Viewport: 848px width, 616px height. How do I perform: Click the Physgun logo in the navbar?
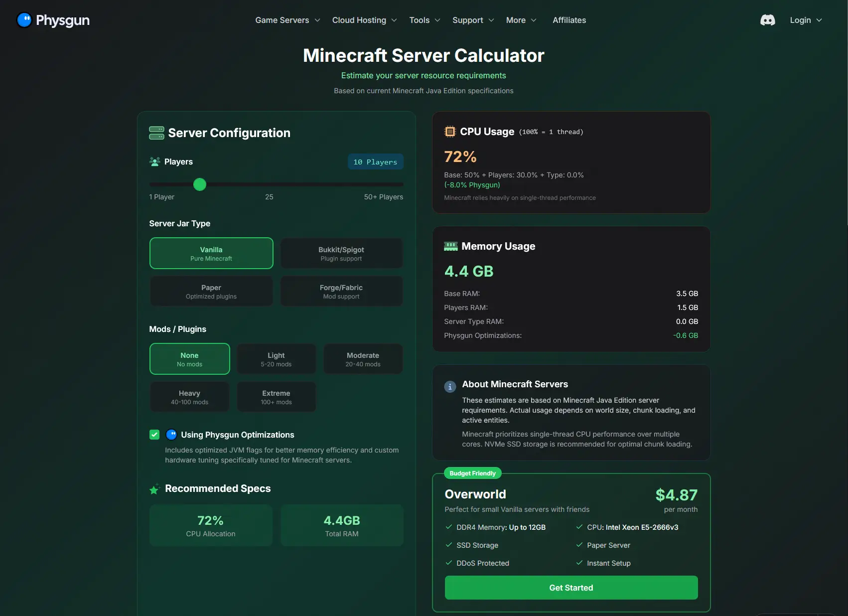click(52, 20)
